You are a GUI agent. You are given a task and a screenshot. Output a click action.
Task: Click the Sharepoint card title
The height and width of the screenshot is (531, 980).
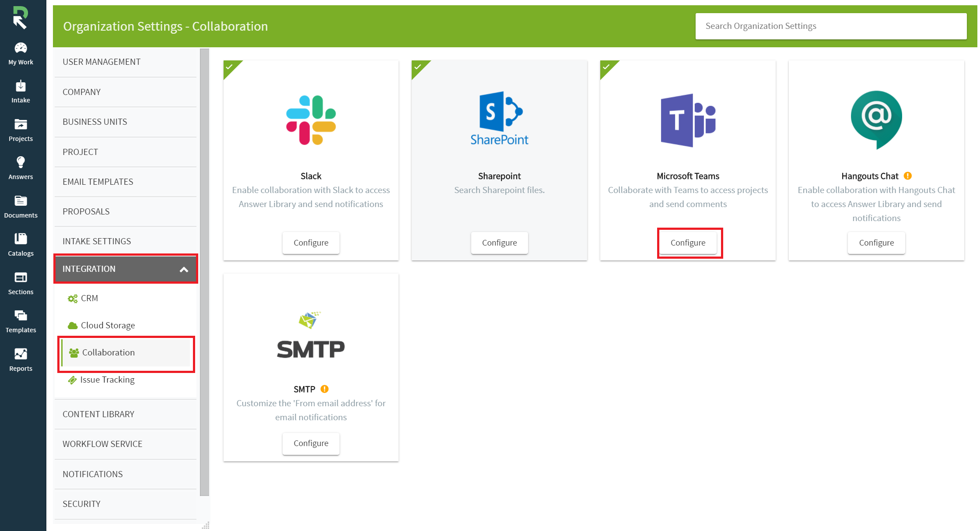[x=499, y=176]
